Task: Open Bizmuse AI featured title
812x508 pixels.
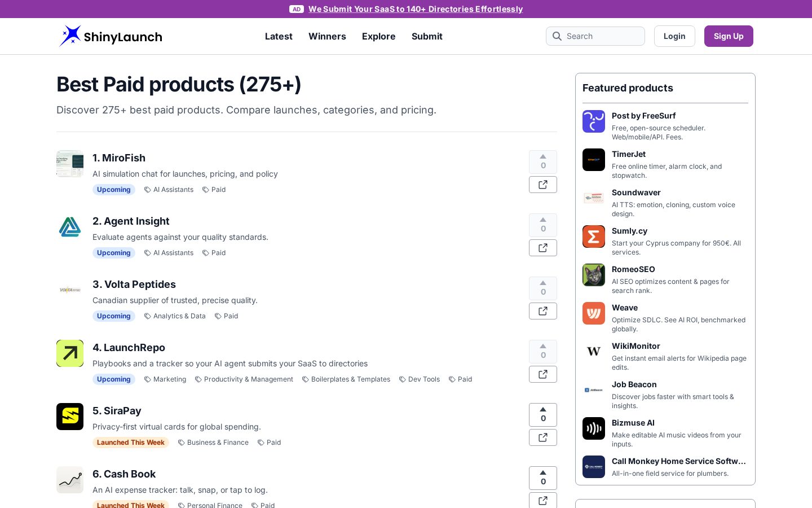Action: (633, 423)
